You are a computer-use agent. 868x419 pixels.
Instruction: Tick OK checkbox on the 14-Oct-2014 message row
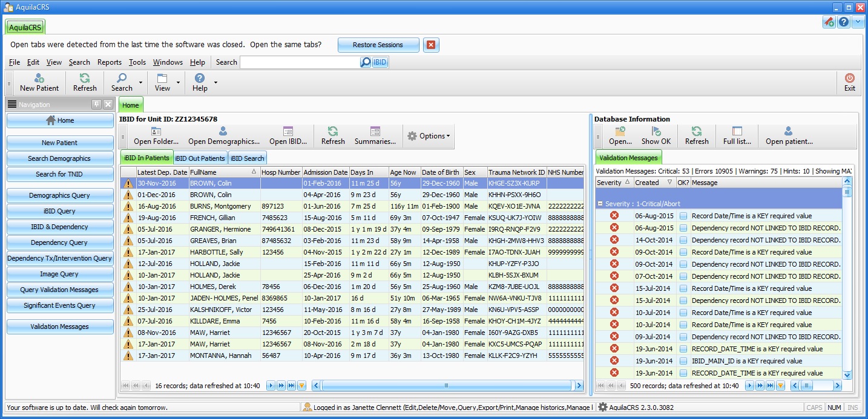pos(683,240)
